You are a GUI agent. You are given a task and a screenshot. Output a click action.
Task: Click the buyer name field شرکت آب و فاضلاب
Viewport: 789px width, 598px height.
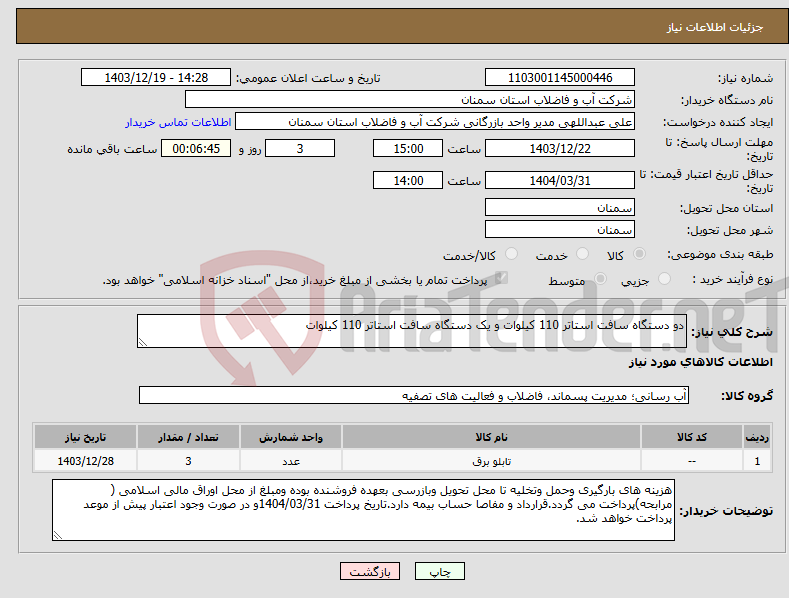point(410,100)
